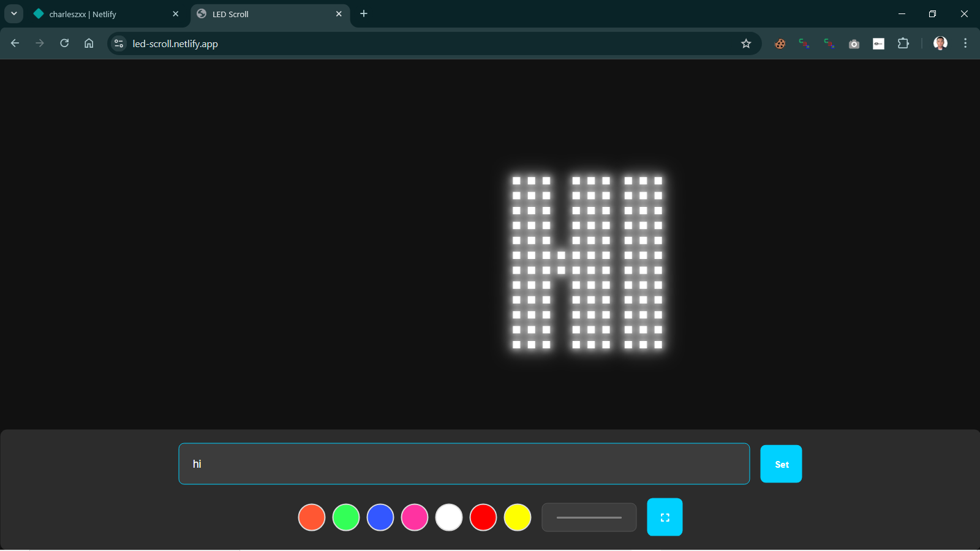Pick the pink color swatch
The height and width of the screenshot is (551, 980).
click(415, 517)
